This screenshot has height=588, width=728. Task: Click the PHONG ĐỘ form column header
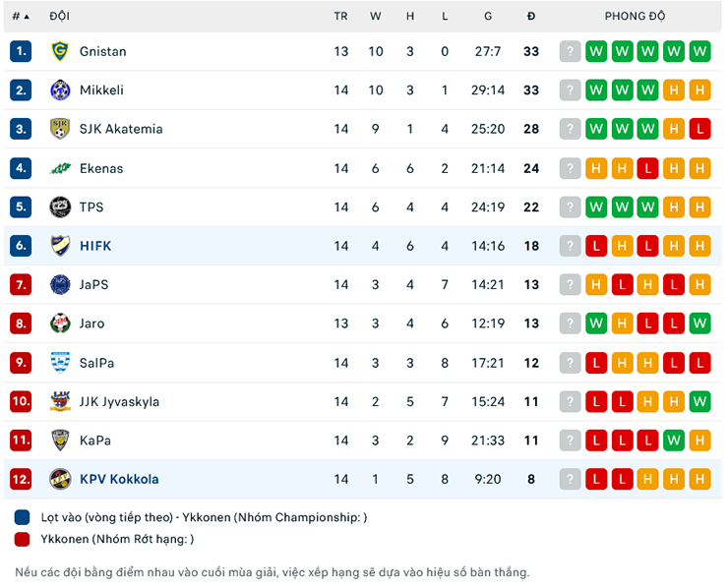click(635, 16)
